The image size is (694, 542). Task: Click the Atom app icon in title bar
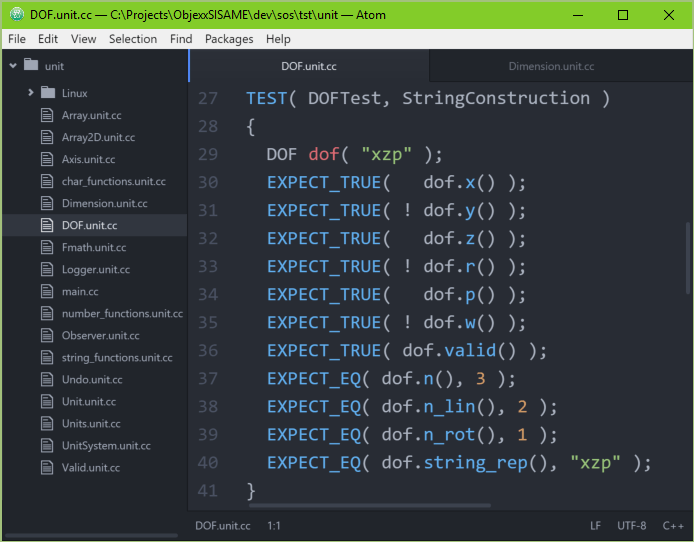click(x=17, y=15)
